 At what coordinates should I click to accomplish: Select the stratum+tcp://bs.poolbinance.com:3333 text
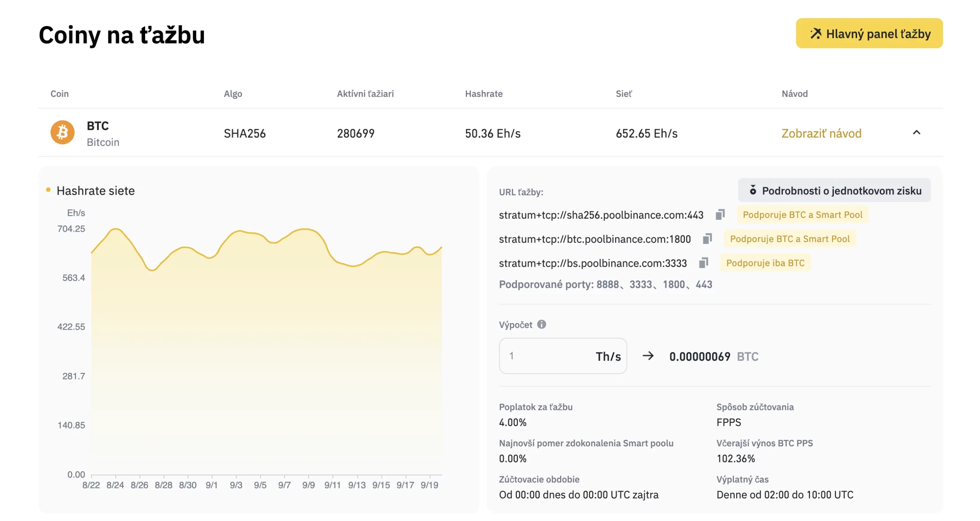click(593, 263)
